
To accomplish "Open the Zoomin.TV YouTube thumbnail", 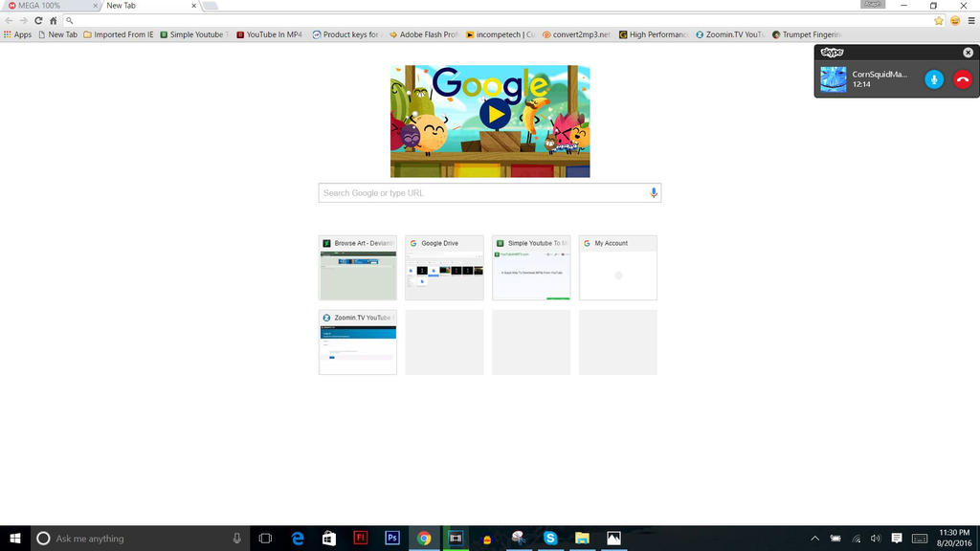I will pos(358,342).
